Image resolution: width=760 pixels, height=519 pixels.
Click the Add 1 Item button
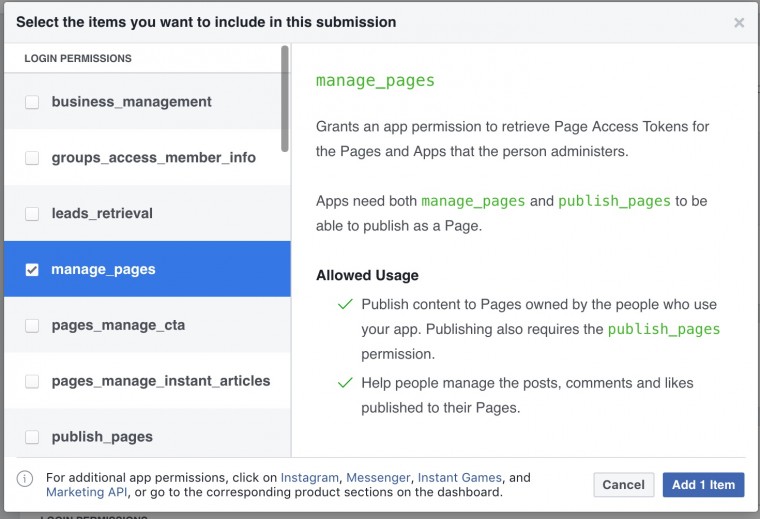point(703,485)
